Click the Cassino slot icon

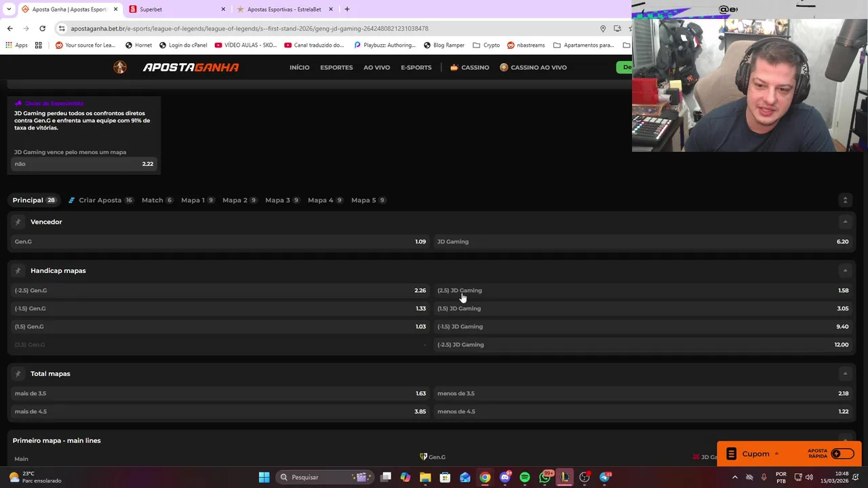click(454, 67)
